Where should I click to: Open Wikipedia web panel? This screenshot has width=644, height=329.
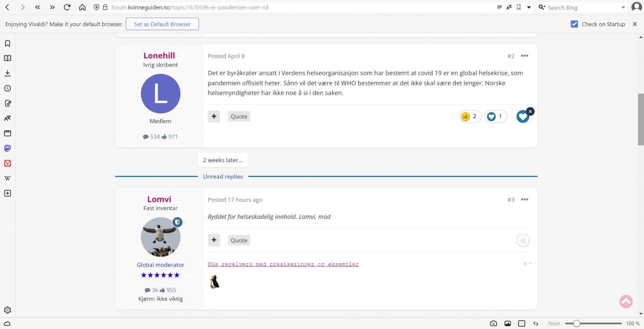click(x=8, y=178)
